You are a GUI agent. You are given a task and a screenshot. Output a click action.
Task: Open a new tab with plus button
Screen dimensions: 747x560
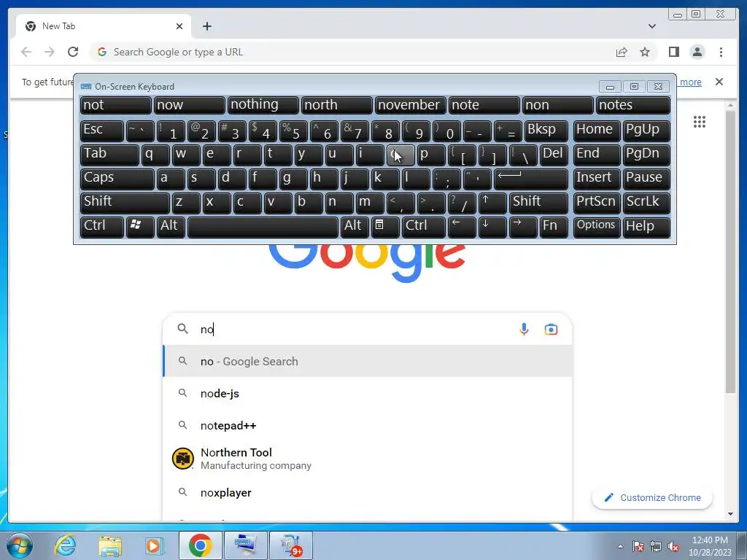pyautogui.click(x=206, y=26)
